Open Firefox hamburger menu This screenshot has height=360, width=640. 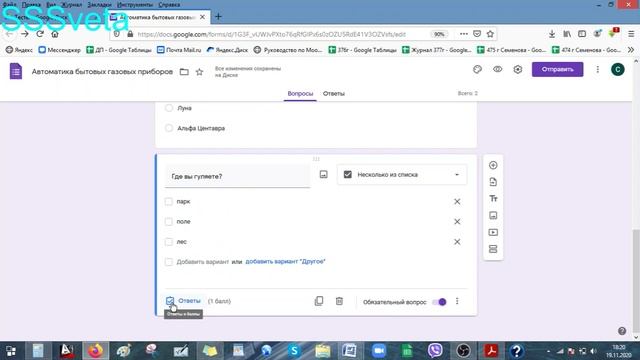pyautogui.click(x=631, y=34)
